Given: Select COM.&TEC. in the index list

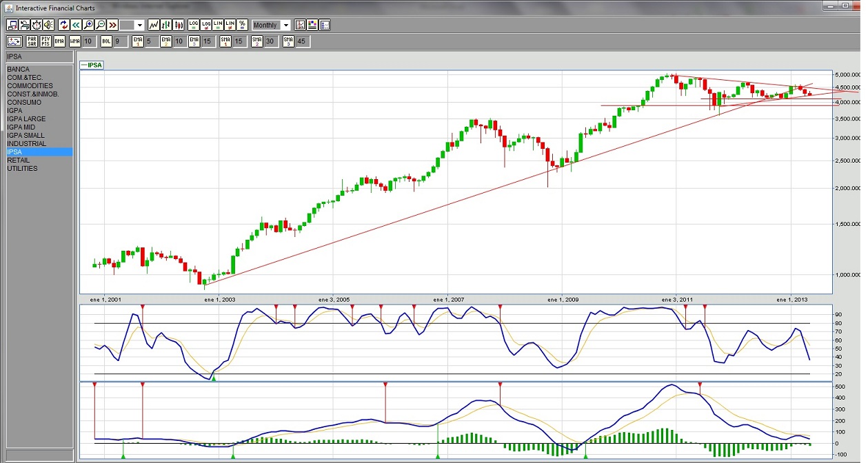Looking at the screenshot, I should (39, 78).
